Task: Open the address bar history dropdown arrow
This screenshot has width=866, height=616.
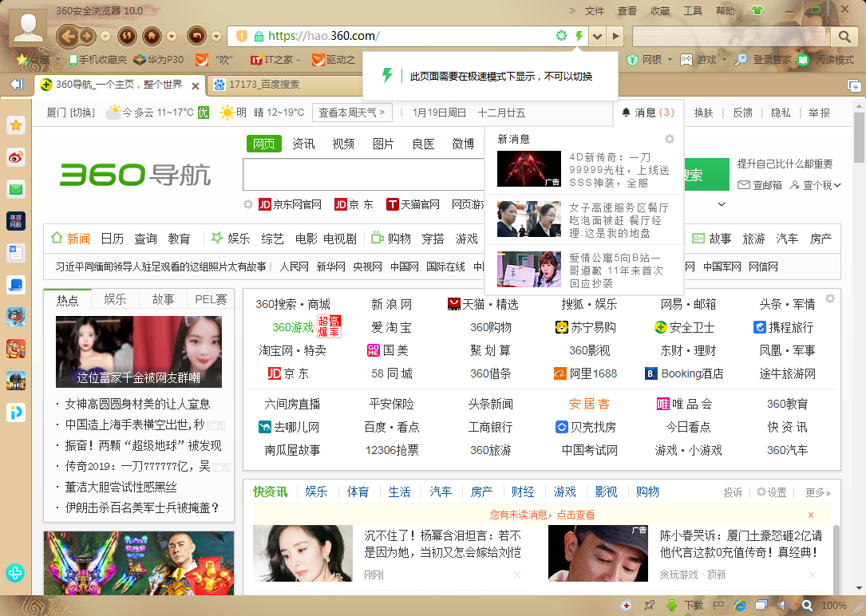Action: pyautogui.click(x=596, y=36)
